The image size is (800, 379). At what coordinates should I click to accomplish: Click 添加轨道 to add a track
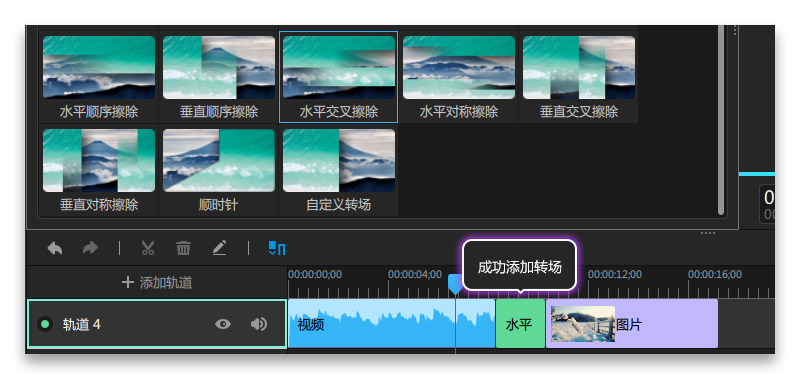click(157, 283)
